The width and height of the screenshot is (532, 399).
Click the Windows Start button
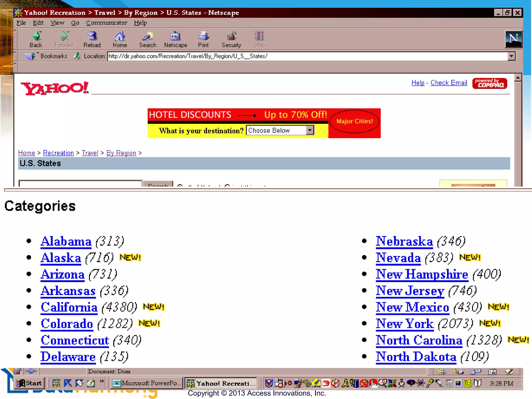[29, 383]
